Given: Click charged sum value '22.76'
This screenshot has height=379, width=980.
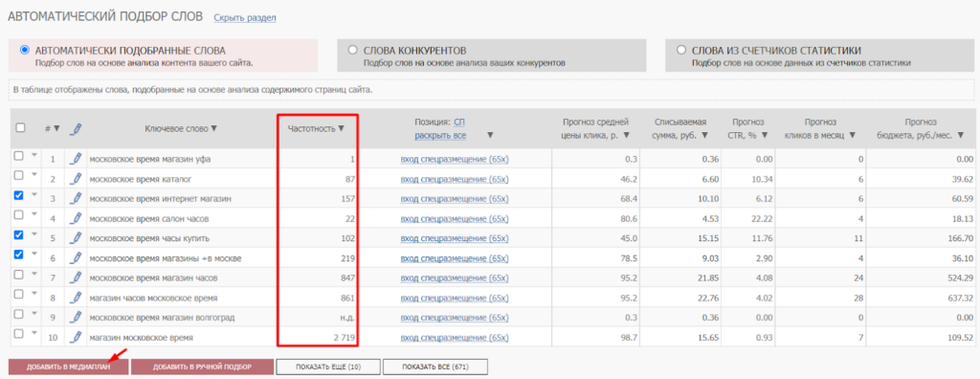Looking at the screenshot, I should click(x=707, y=299).
